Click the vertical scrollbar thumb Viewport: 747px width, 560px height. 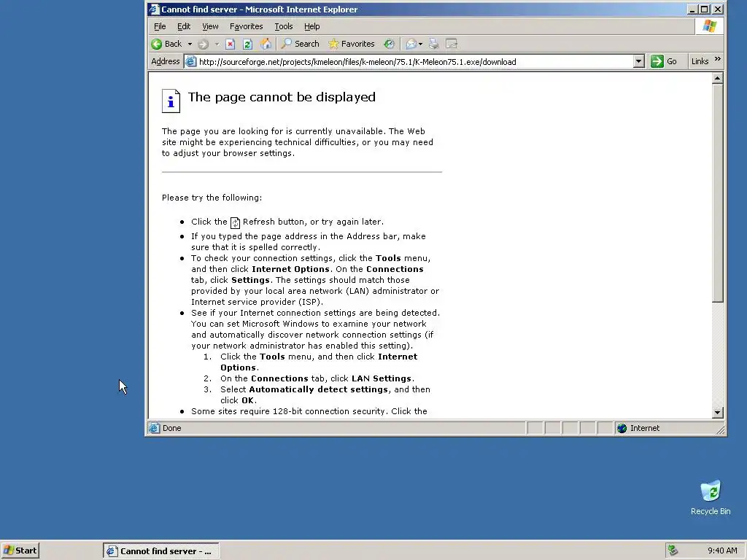(x=718, y=192)
